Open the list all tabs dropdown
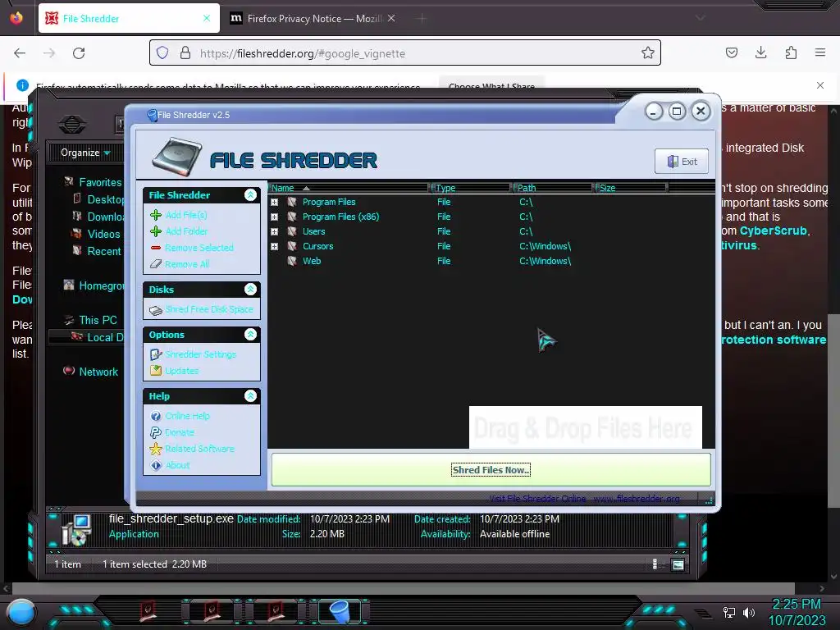840x630 pixels. [700, 18]
